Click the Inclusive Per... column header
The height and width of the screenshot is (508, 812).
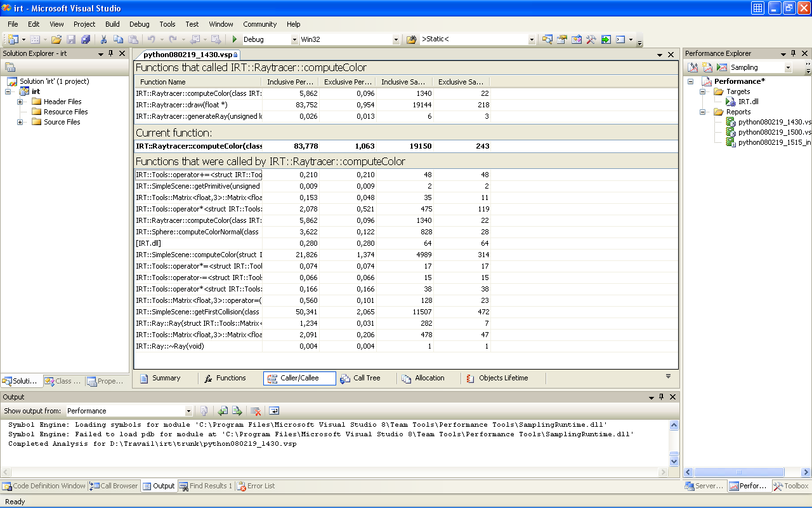[289, 82]
